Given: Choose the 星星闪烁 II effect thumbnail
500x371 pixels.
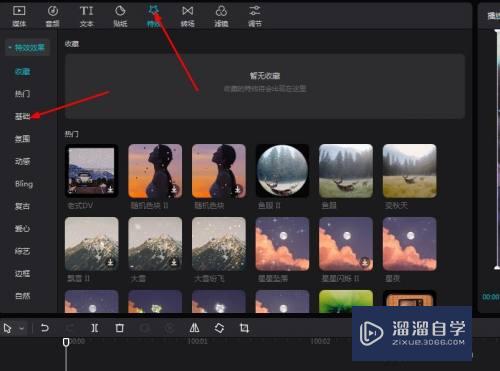Looking at the screenshot, I should [346, 244].
